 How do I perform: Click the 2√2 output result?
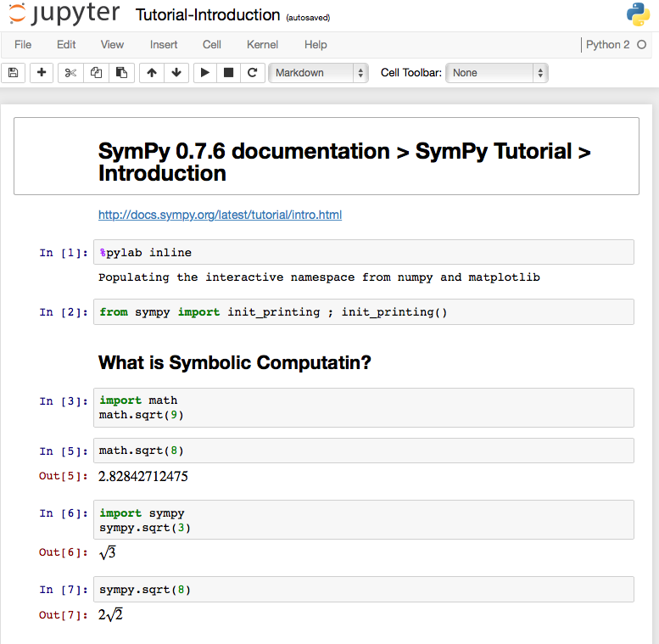click(x=110, y=615)
